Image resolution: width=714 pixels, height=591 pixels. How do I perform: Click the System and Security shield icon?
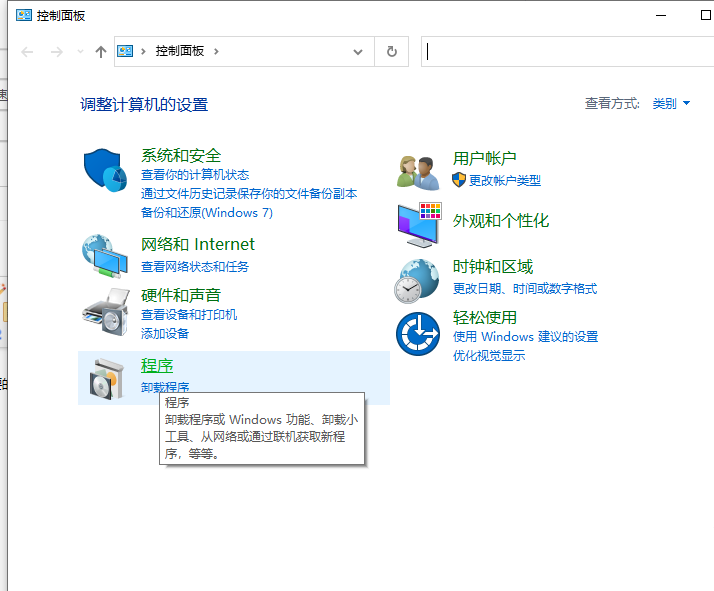point(105,173)
